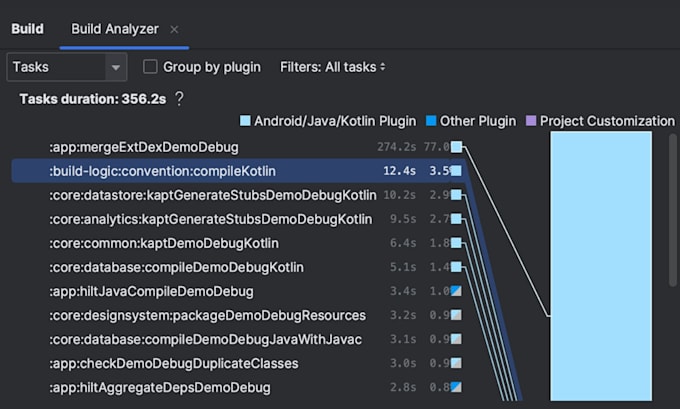The image size is (680, 409).
Task: Close the Build Analyzer tab
Action: (174, 29)
